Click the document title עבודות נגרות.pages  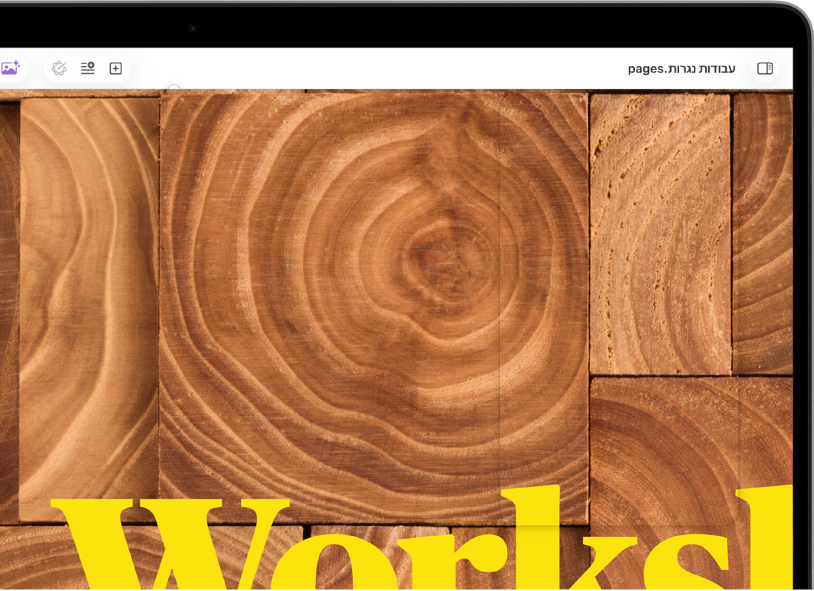pos(681,69)
